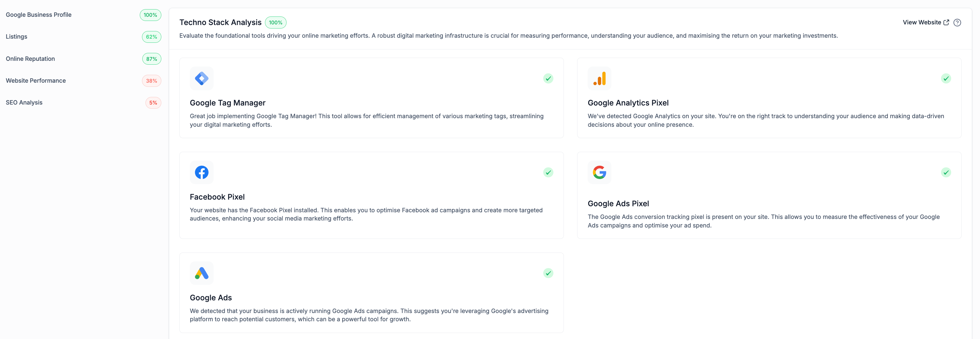980x339 pixels.
Task: Click the Google Ads Pixel green checkmark
Action: [946, 172]
